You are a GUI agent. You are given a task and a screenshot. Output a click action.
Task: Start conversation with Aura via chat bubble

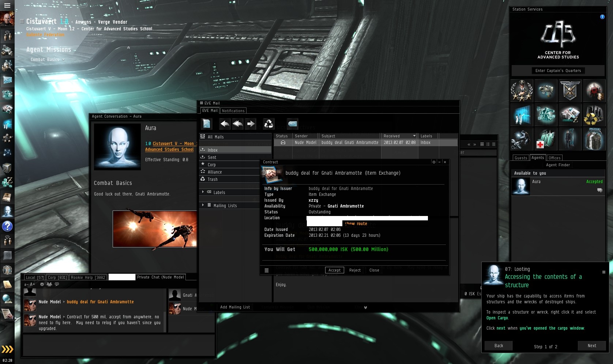point(599,190)
